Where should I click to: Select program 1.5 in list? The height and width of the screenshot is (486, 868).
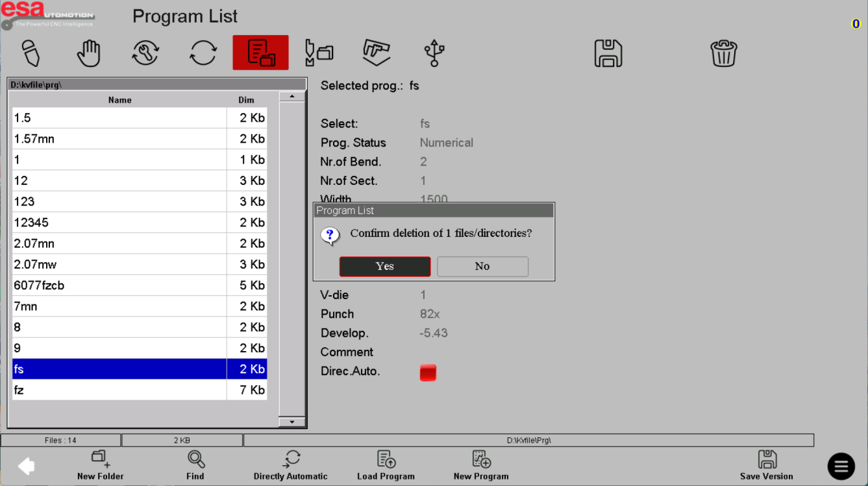pyautogui.click(x=140, y=118)
